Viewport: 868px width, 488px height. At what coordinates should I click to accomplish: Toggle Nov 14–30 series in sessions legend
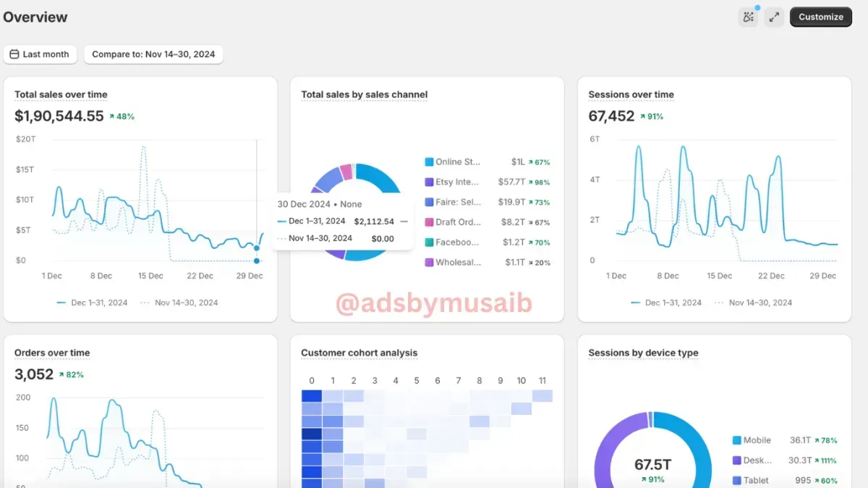pos(752,303)
